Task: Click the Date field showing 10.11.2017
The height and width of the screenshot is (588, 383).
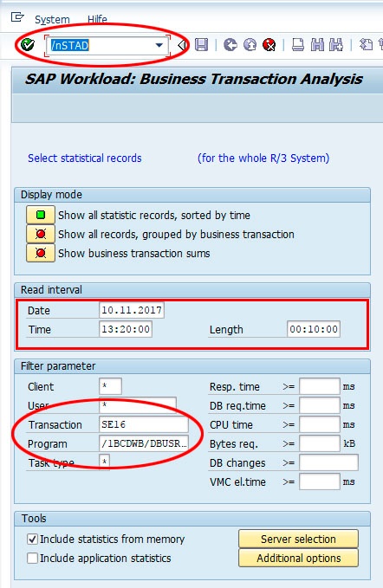Action: (x=132, y=310)
